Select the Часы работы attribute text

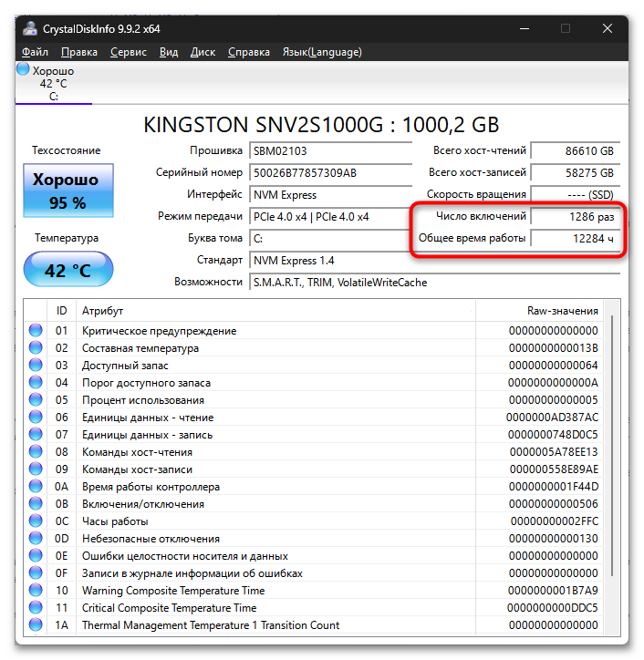115,521
